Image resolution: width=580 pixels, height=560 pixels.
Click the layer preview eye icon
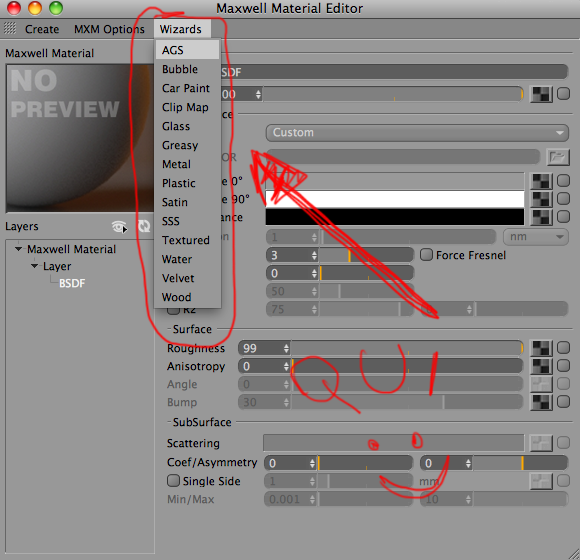(x=119, y=226)
